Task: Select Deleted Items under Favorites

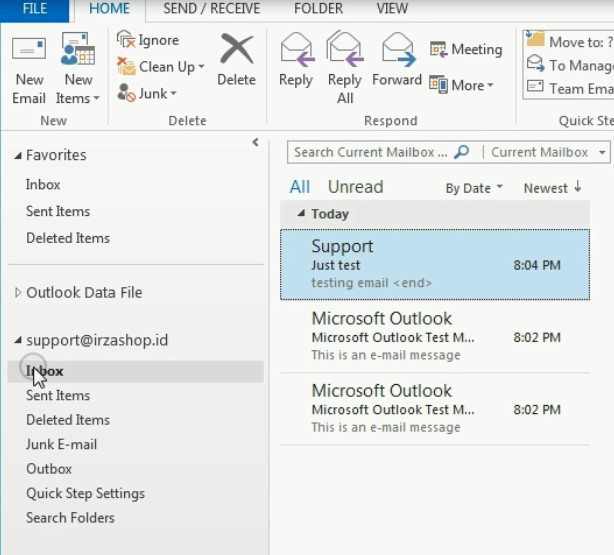Action: coord(68,238)
